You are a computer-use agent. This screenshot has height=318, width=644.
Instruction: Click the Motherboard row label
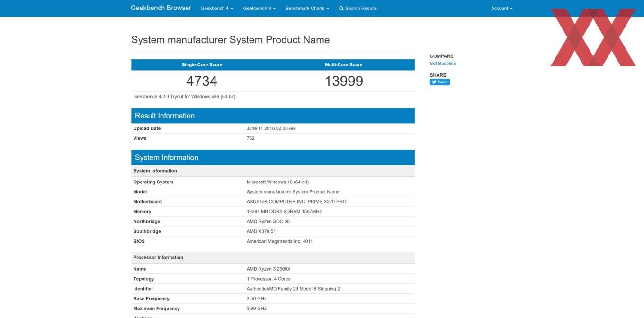[x=147, y=202]
